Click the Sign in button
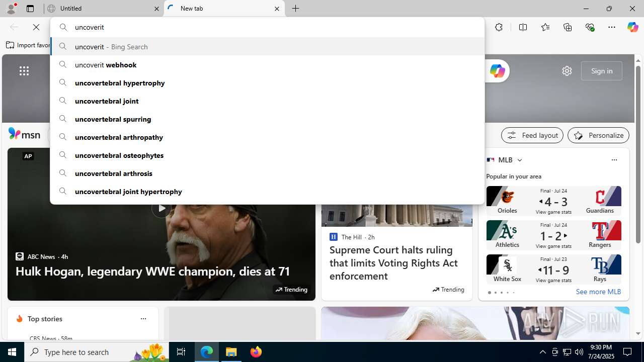Screen dimensions: 644x362 click(602, 71)
